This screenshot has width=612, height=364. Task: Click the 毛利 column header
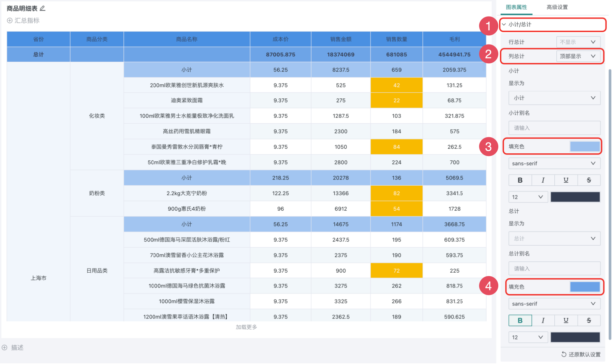point(454,39)
